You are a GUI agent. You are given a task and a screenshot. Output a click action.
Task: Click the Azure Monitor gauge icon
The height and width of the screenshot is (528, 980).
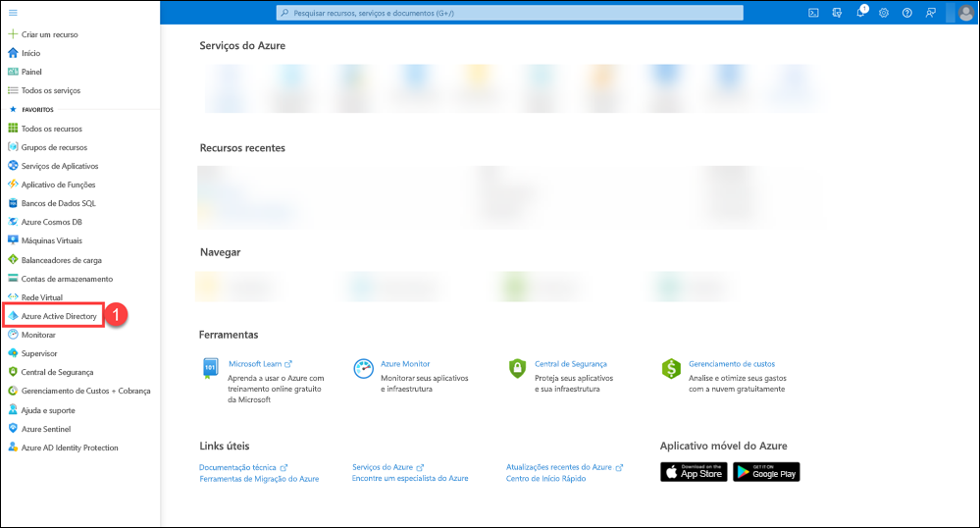(363, 369)
